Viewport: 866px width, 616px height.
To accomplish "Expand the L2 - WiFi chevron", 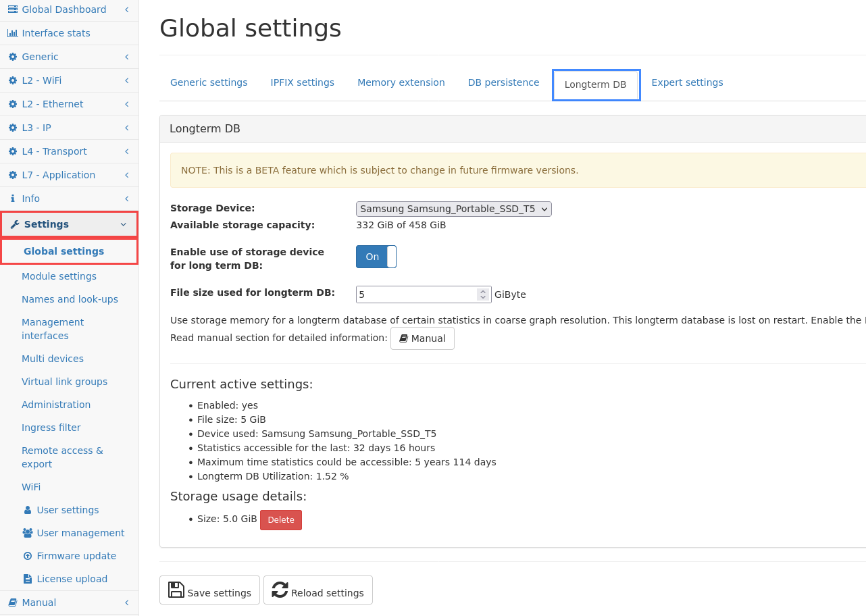I will click(x=127, y=80).
